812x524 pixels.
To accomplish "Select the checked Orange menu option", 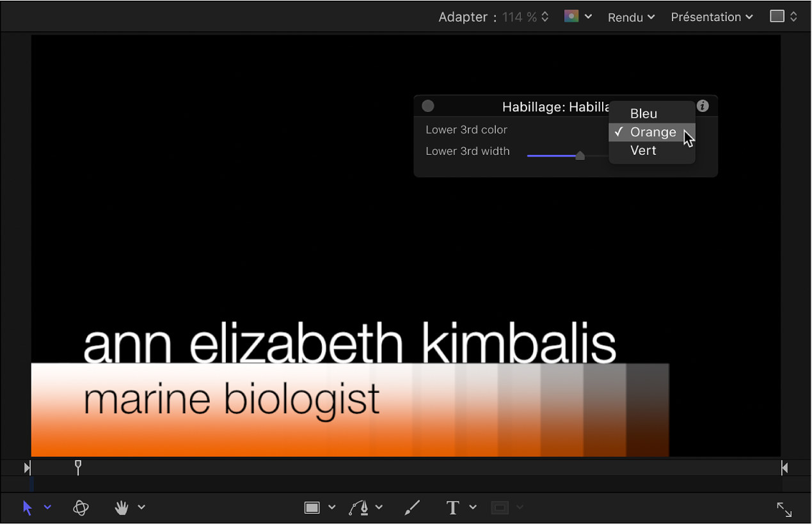I will 653,132.
